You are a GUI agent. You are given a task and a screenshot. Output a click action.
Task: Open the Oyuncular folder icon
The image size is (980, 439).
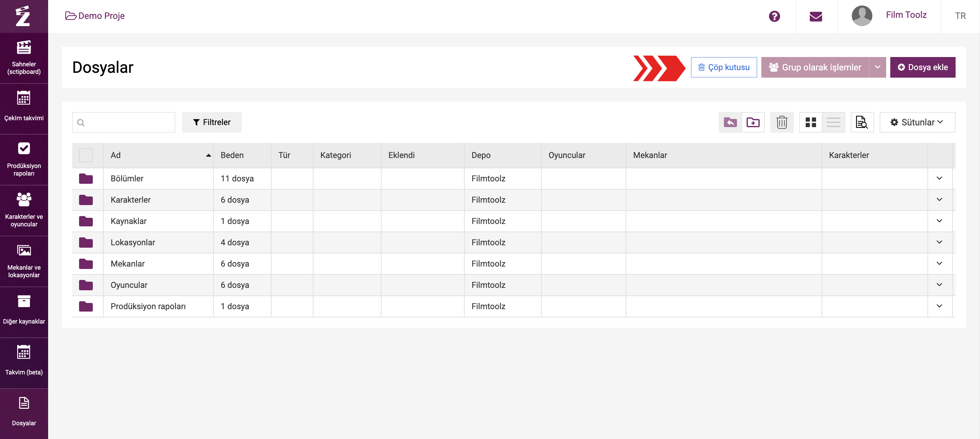[86, 285]
